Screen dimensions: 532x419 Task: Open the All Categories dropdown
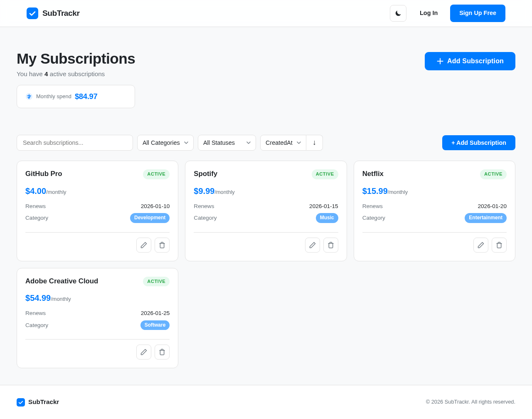coord(165,143)
